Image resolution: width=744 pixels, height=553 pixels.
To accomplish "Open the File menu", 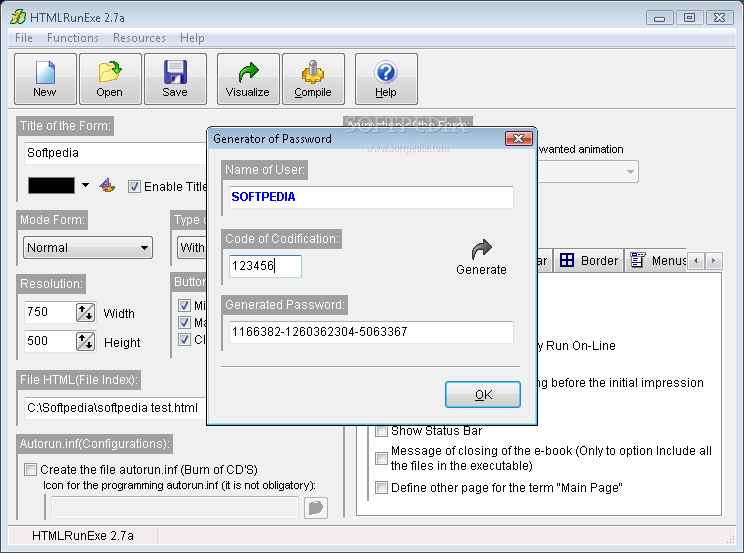I will tap(24, 38).
